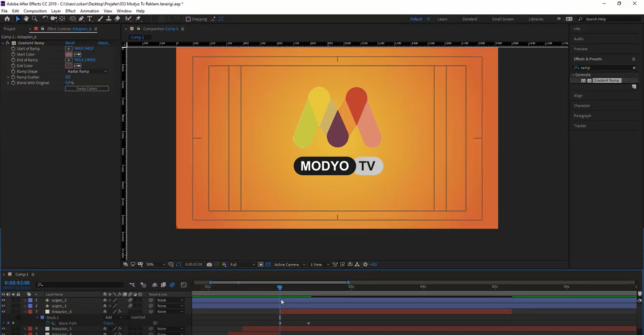Click the Composition Mini-Flowchart icon in timeline
This screenshot has height=335, width=644.
(132, 285)
